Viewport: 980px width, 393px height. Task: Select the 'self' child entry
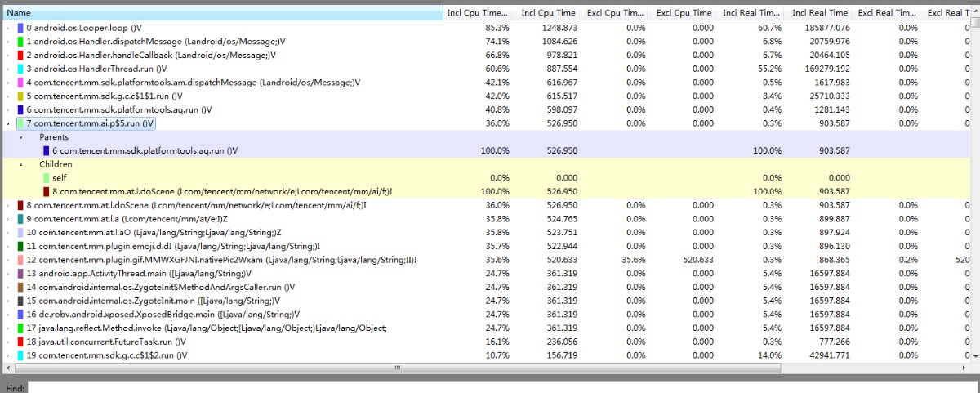[x=485, y=177]
